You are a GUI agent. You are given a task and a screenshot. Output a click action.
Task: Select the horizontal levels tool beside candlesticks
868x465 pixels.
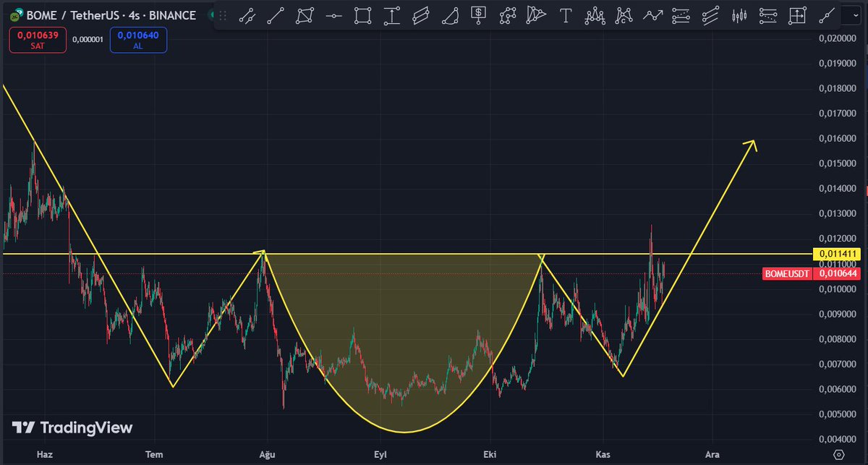[768, 14]
